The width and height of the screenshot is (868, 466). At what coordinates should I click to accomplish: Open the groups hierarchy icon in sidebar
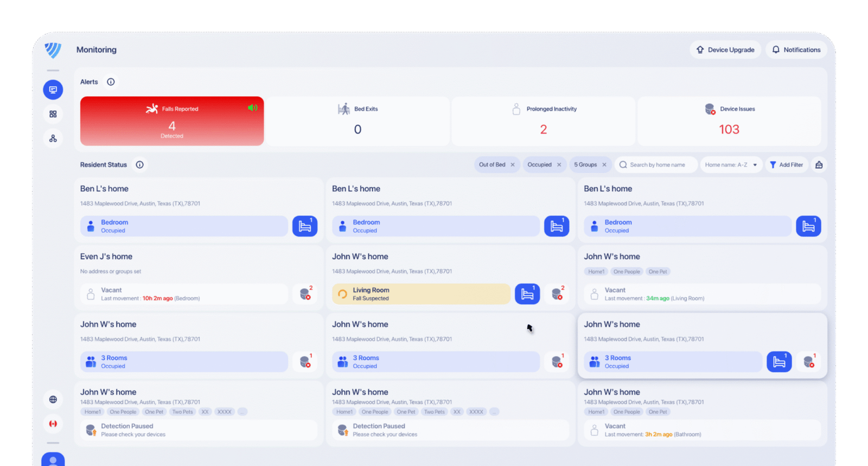[53, 138]
